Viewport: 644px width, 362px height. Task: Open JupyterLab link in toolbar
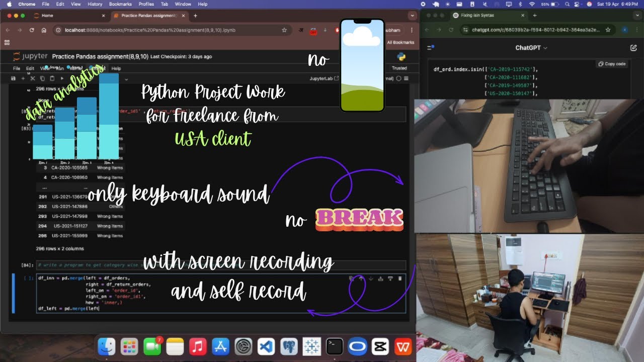[x=325, y=78]
